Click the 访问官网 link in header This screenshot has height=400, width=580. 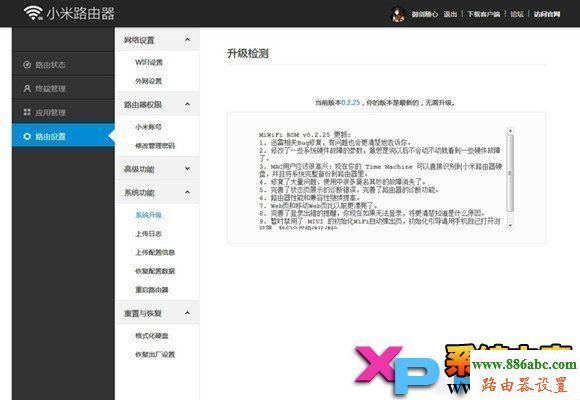click(547, 14)
